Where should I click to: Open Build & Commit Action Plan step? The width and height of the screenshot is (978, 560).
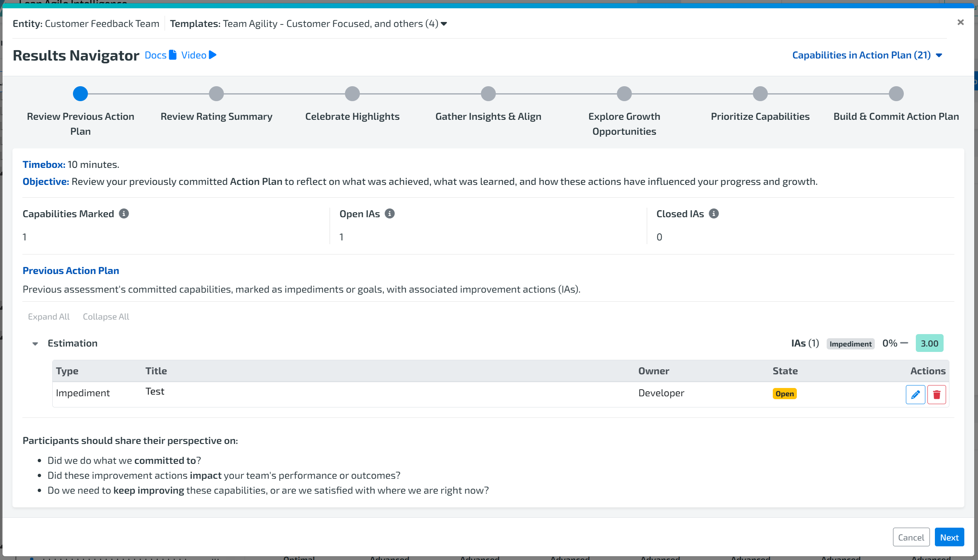(896, 94)
